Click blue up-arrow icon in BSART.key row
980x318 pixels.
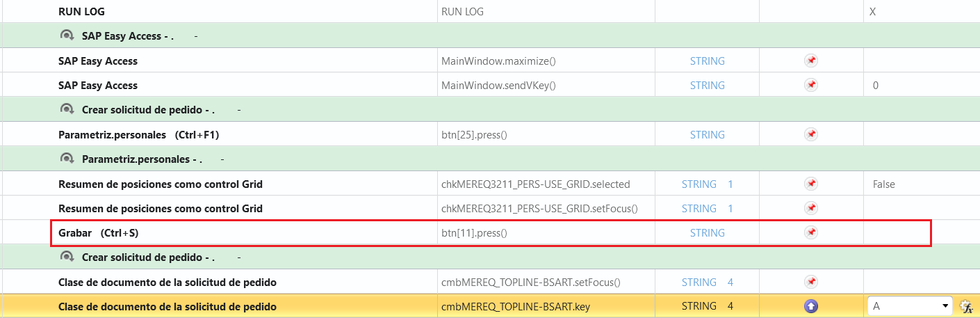pos(810,306)
